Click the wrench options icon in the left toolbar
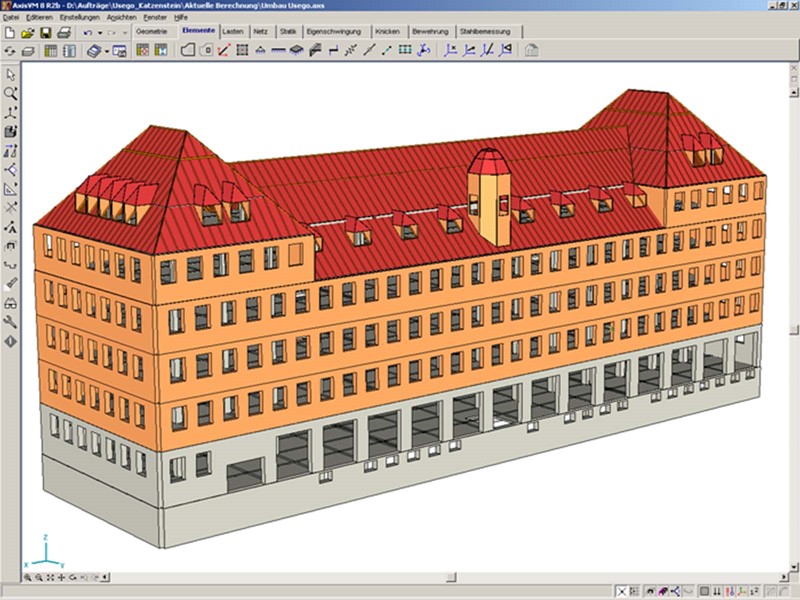800x600 pixels. (11, 322)
